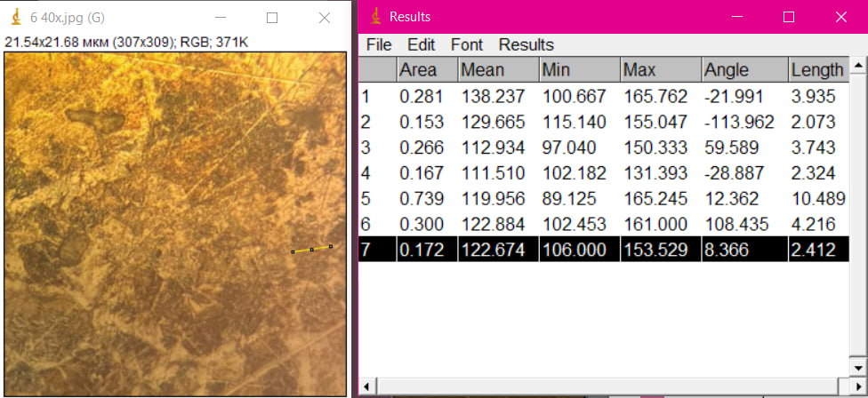
Task: Click the vertical scrollbar down arrow in Results
Action: tap(858, 367)
